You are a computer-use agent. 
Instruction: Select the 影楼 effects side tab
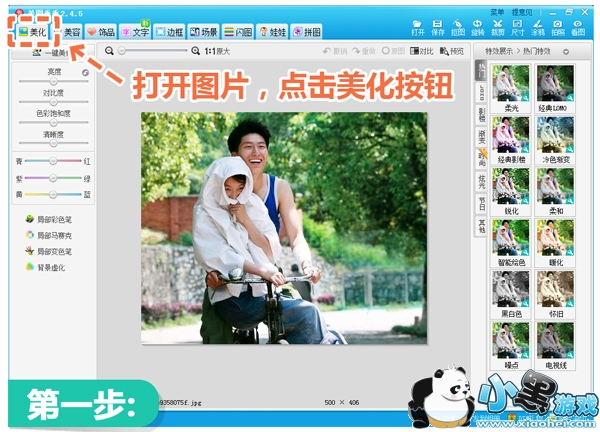(481, 114)
